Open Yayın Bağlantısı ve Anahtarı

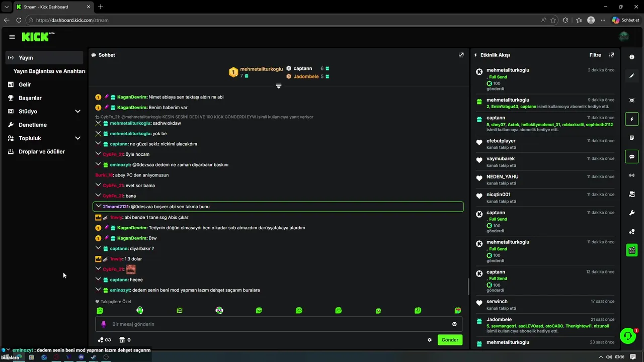point(49,71)
